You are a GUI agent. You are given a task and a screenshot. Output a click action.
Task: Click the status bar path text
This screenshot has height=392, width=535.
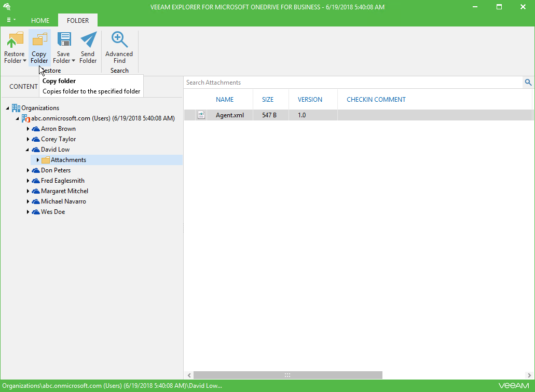112,386
